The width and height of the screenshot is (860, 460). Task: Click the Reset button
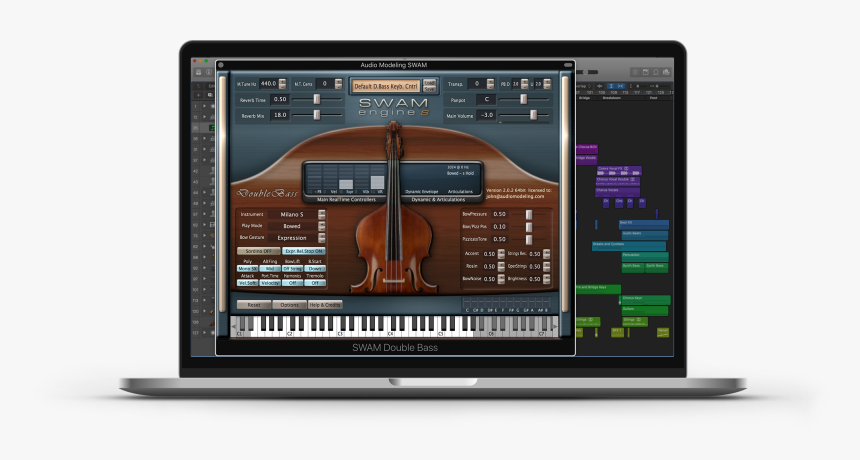pyautogui.click(x=253, y=305)
